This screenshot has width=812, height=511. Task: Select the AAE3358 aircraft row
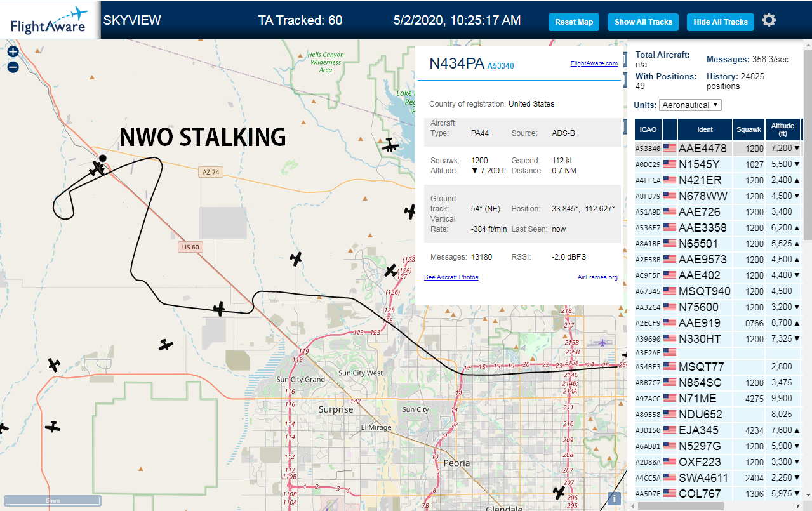[717, 228]
